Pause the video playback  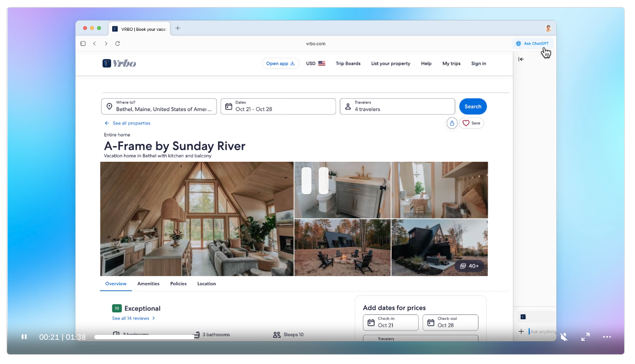pyautogui.click(x=24, y=337)
